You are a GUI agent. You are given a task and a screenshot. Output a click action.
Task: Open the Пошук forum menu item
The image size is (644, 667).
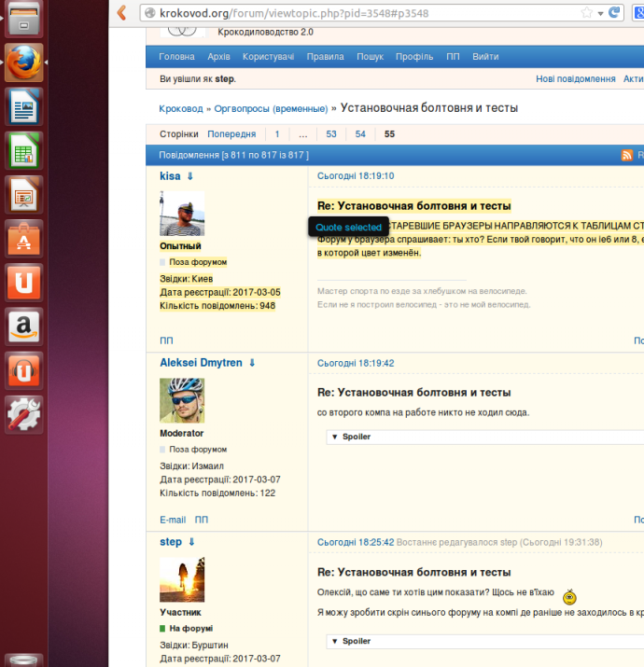click(370, 57)
